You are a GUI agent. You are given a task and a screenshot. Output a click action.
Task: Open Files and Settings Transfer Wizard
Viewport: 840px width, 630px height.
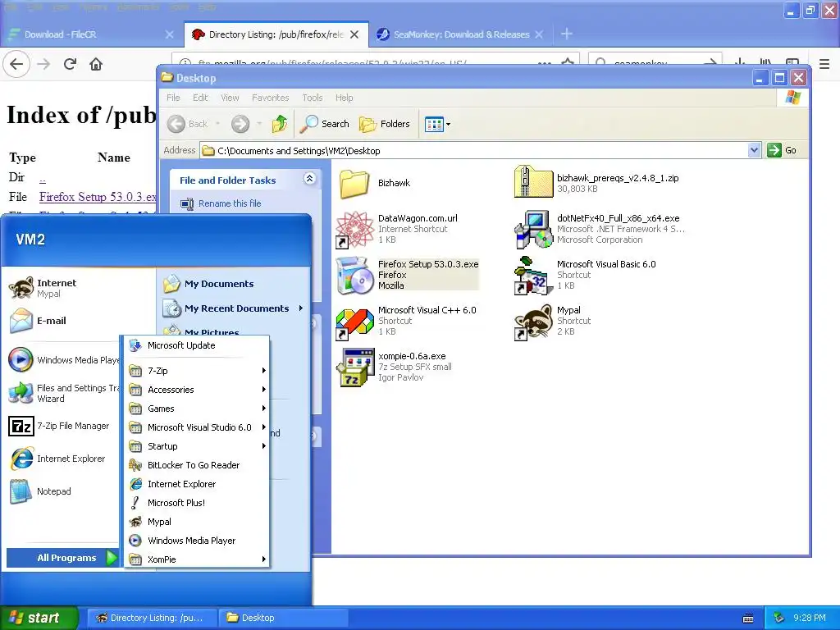point(63,393)
